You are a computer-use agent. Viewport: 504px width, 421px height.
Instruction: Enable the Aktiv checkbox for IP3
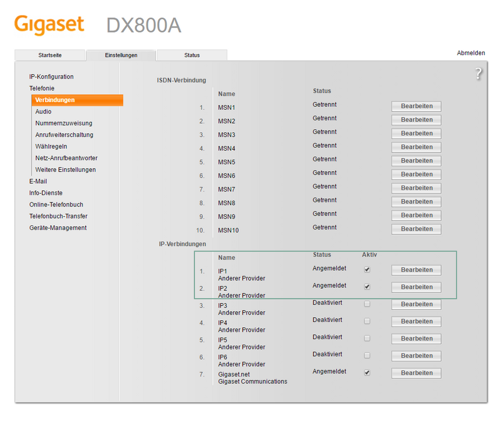click(368, 303)
